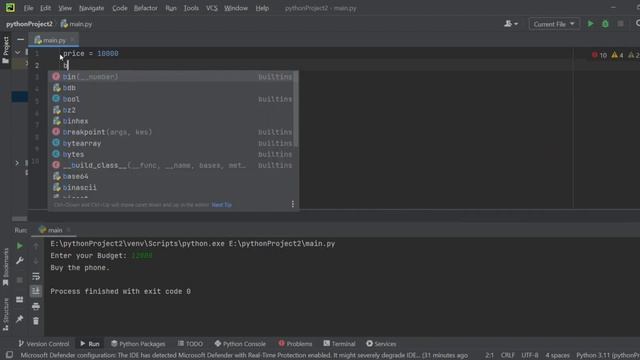The image size is (640, 360).
Task: Clear console output with trash icon
Action: click(36, 321)
